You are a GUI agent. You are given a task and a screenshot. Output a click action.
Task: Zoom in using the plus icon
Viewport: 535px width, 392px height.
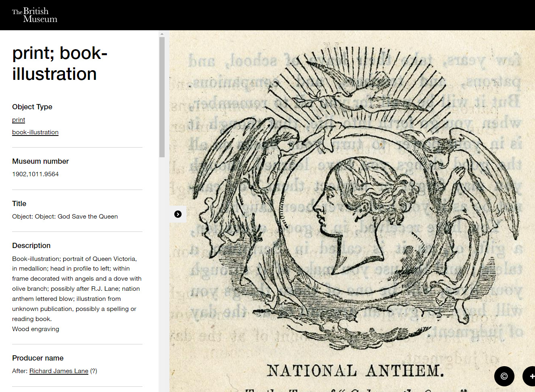(x=530, y=376)
